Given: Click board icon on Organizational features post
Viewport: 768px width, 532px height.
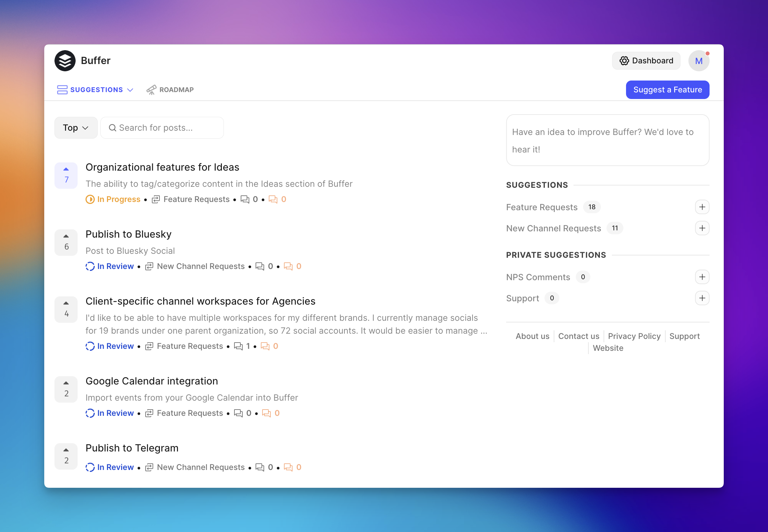Looking at the screenshot, I should pos(156,199).
